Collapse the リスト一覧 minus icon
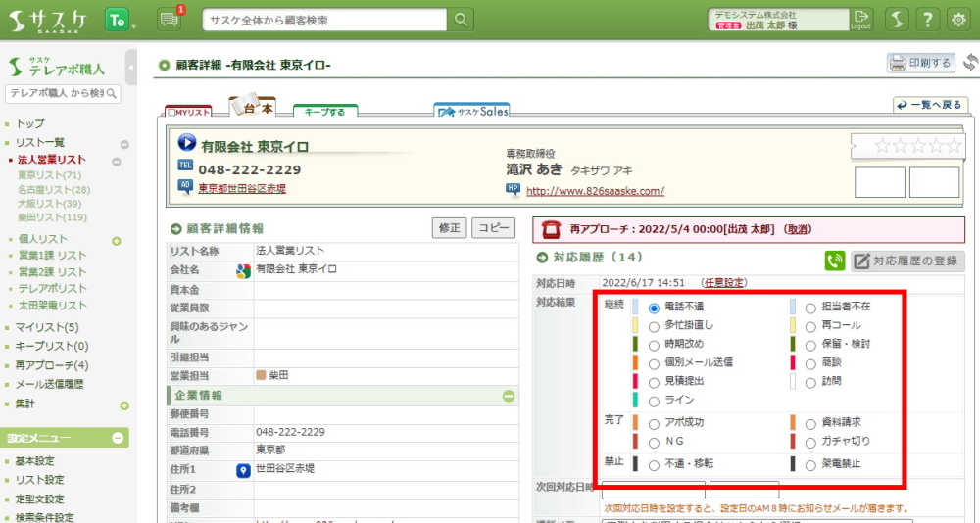 tap(124, 144)
